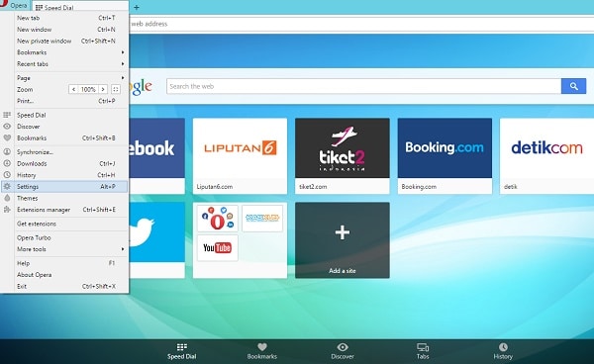
Task: Click the plus icon to open a new tab
Action: pyautogui.click(x=137, y=7)
